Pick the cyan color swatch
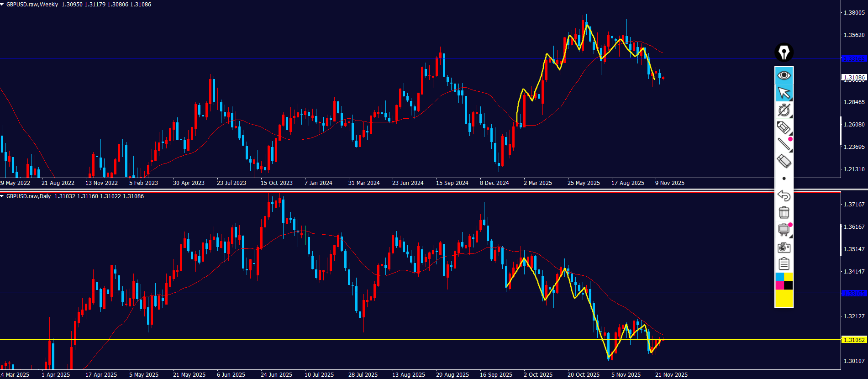 [779, 277]
